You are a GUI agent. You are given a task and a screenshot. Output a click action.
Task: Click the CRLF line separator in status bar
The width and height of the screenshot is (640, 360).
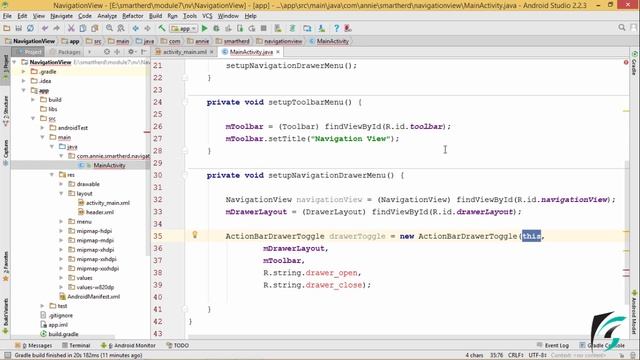(516, 355)
